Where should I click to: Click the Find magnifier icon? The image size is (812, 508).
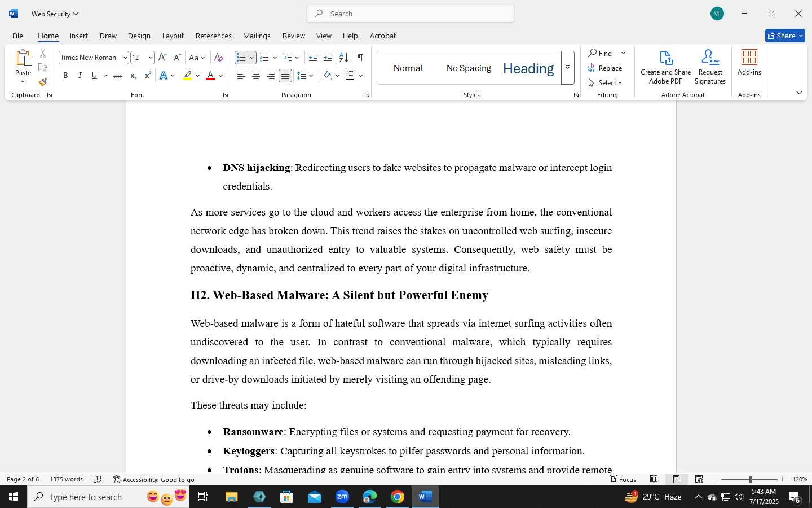(x=593, y=53)
